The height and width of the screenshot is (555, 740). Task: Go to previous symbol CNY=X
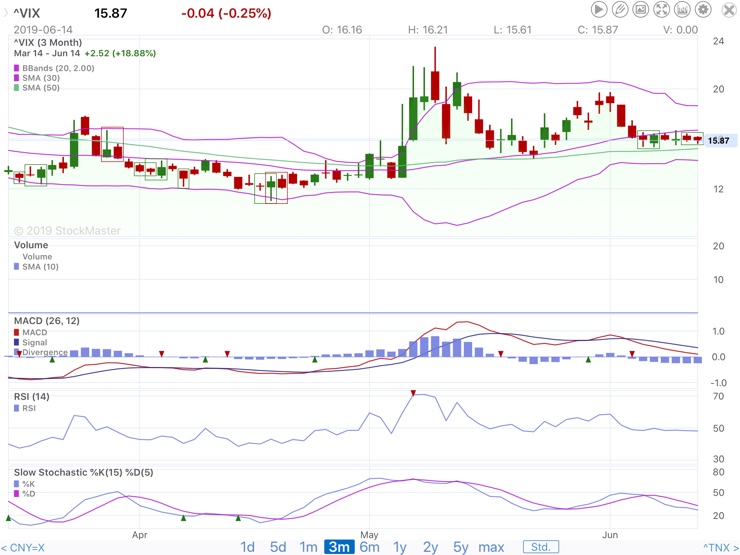(x=23, y=547)
